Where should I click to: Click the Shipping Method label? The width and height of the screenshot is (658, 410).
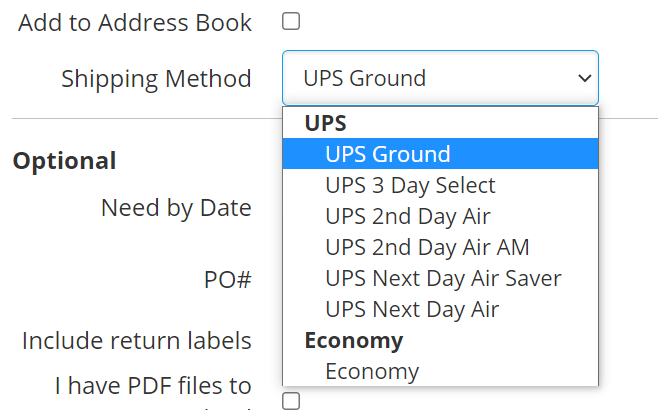pos(156,79)
